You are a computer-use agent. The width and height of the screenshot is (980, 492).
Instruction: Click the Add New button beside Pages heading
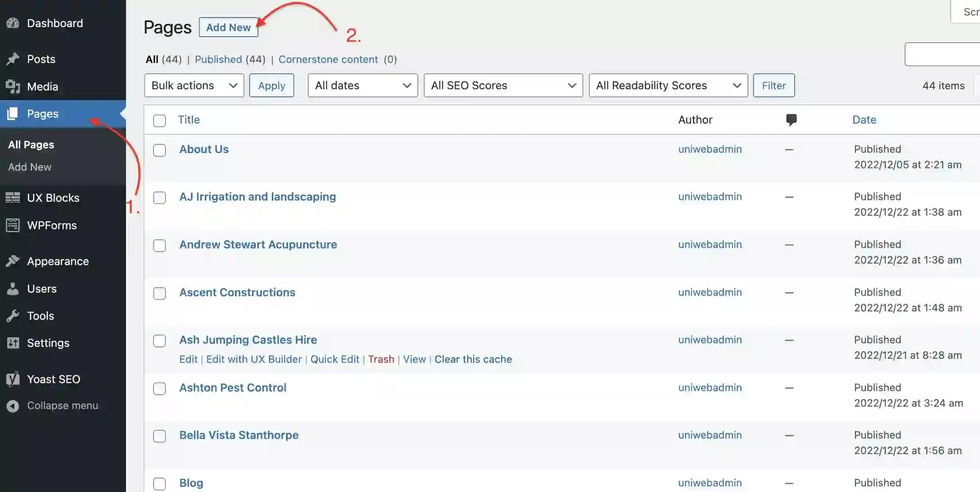228,27
